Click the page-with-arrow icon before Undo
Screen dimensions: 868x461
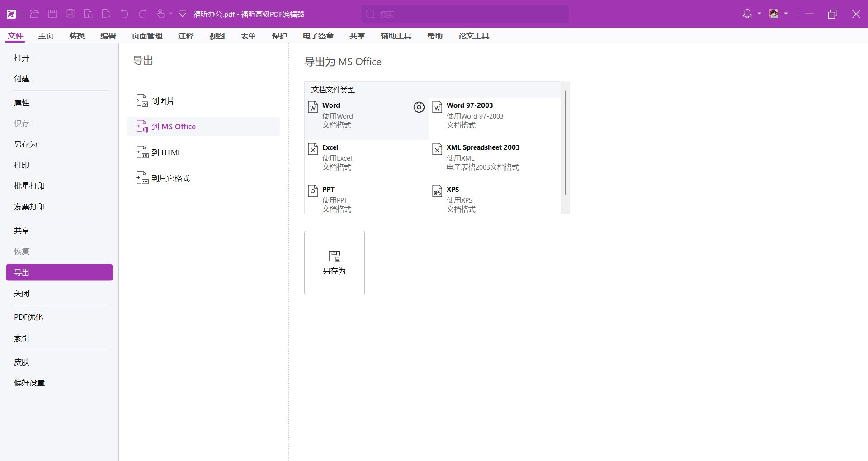coord(107,14)
